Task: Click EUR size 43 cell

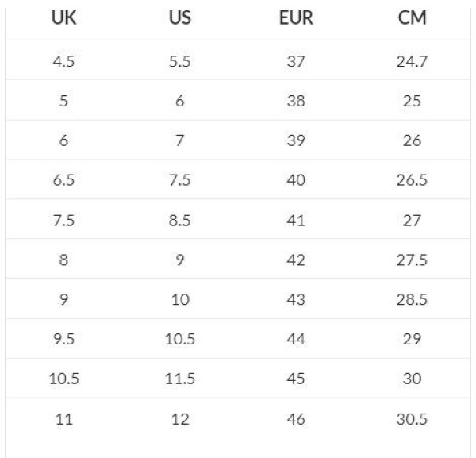Action: pos(296,299)
